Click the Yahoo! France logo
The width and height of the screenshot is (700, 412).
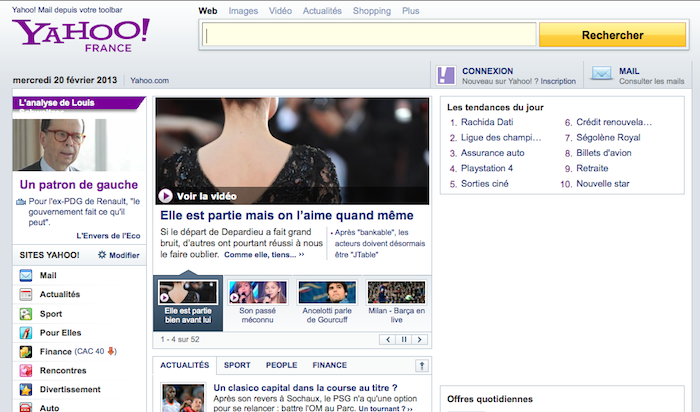(80, 38)
